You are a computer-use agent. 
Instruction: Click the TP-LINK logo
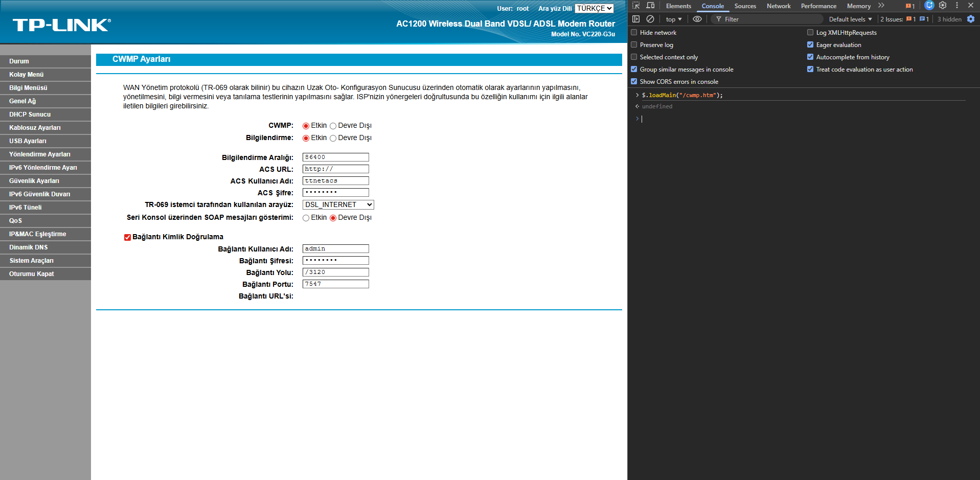pos(62,25)
